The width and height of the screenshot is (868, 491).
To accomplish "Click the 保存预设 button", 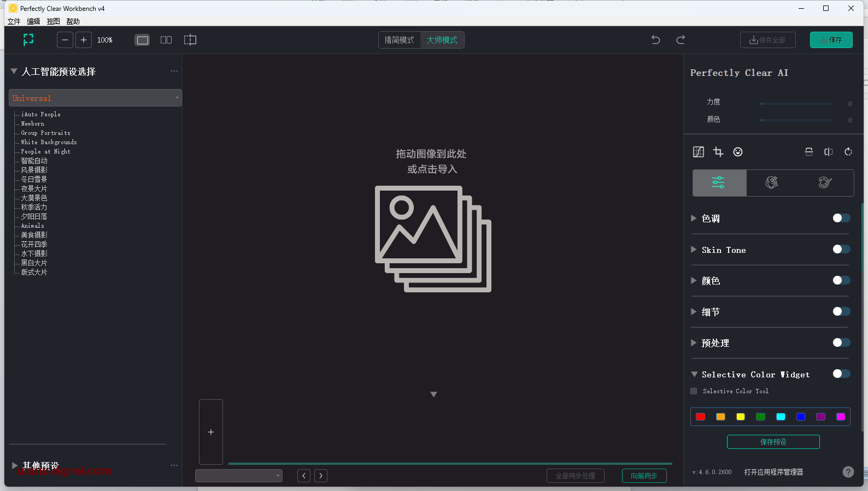I will [773, 442].
